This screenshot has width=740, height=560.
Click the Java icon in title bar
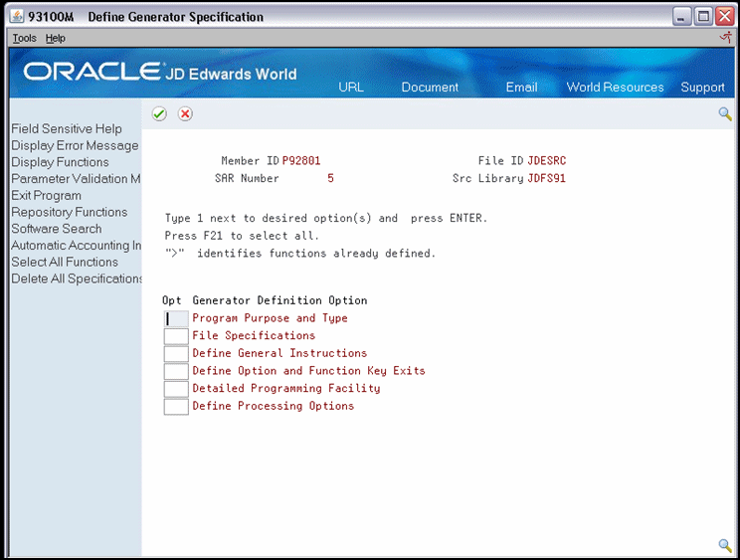coord(17,17)
